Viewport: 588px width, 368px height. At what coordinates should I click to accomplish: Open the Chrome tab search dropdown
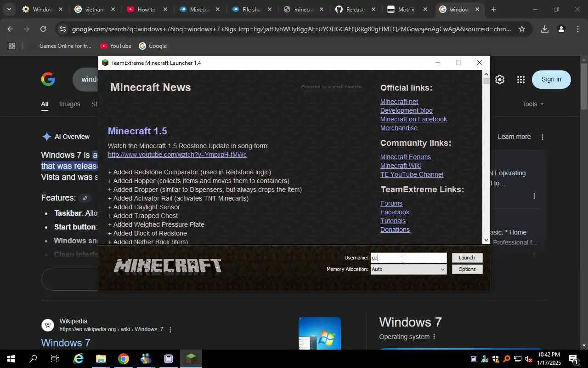(9, 9)
